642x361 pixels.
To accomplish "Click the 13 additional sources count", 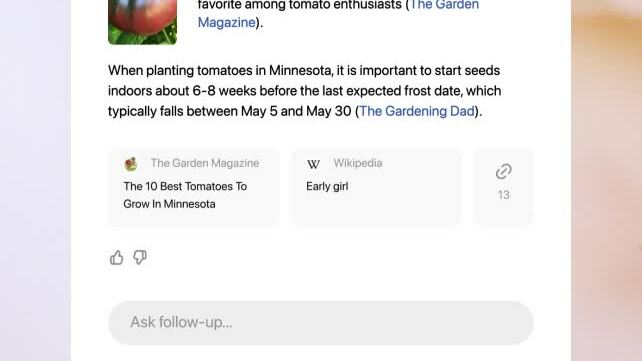I will pos(504,195).
